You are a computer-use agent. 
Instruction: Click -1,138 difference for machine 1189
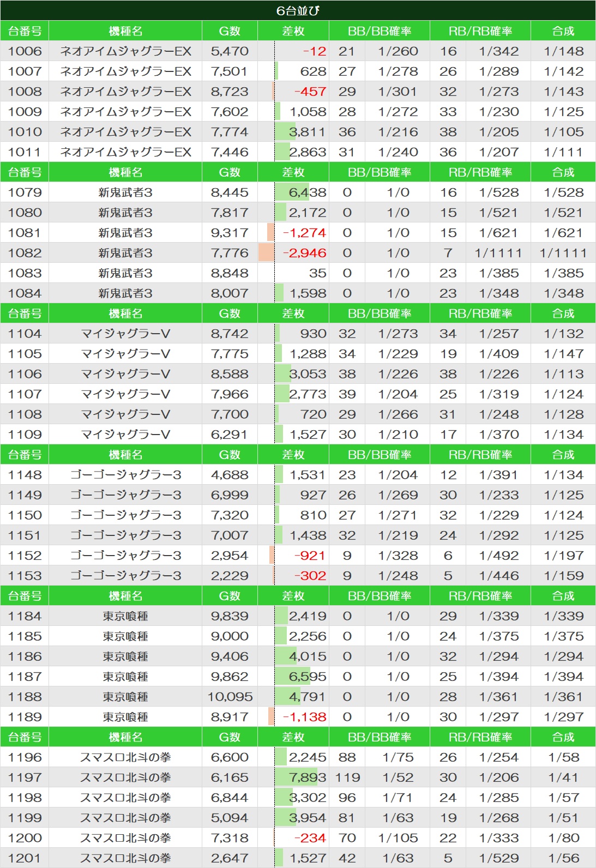click(304, 717)
